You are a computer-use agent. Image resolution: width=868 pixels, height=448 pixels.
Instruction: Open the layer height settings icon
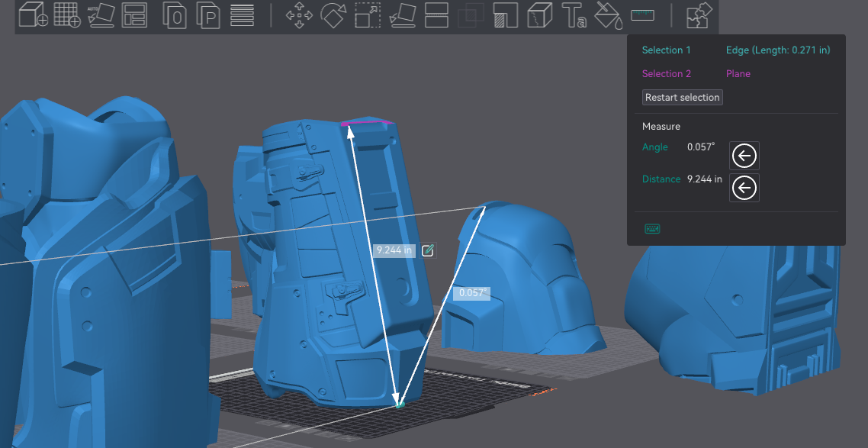242,15
